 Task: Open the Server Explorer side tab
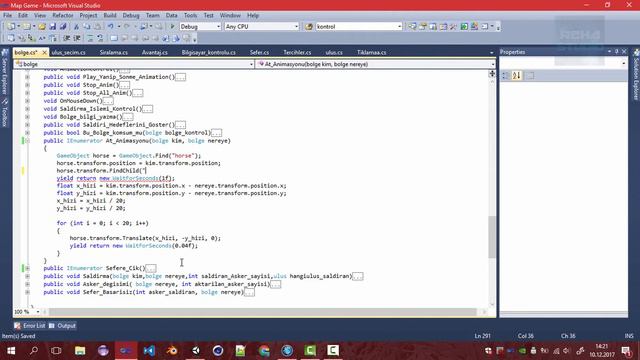(x=4, y=72)
